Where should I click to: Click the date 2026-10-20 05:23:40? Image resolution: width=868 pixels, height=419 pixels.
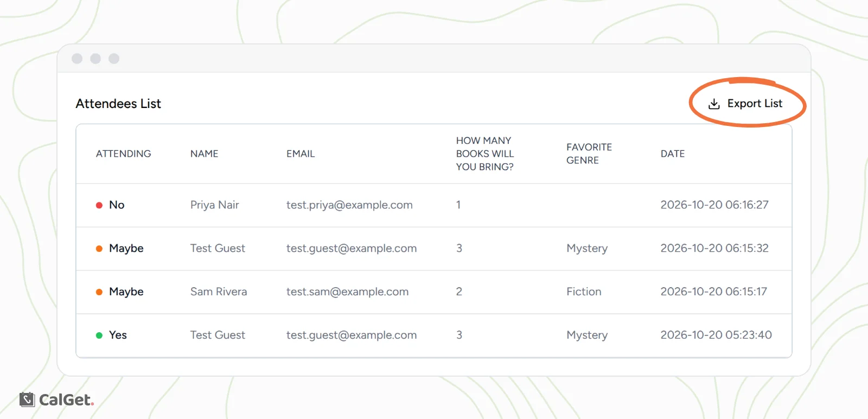pyautogui.click(x=716, y=335)
